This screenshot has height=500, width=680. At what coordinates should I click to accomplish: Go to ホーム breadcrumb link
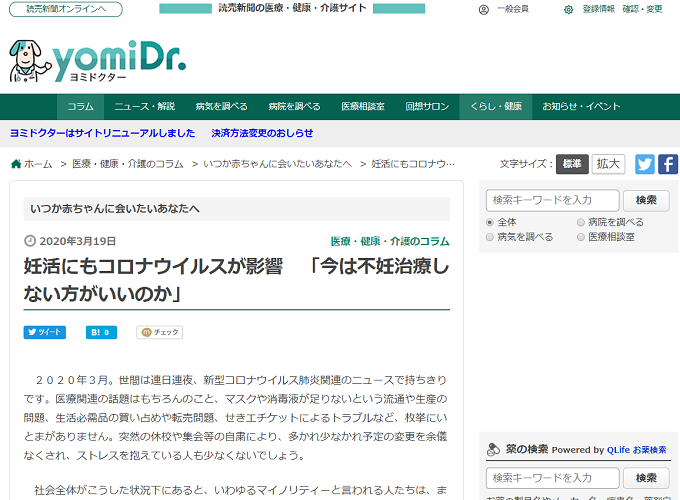[x=38, y=164]
